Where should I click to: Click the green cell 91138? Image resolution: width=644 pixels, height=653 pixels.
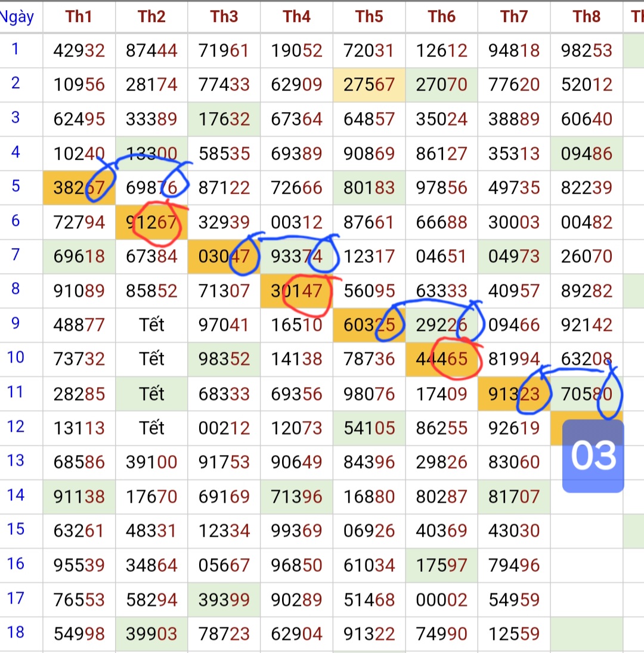click(79, 496)
